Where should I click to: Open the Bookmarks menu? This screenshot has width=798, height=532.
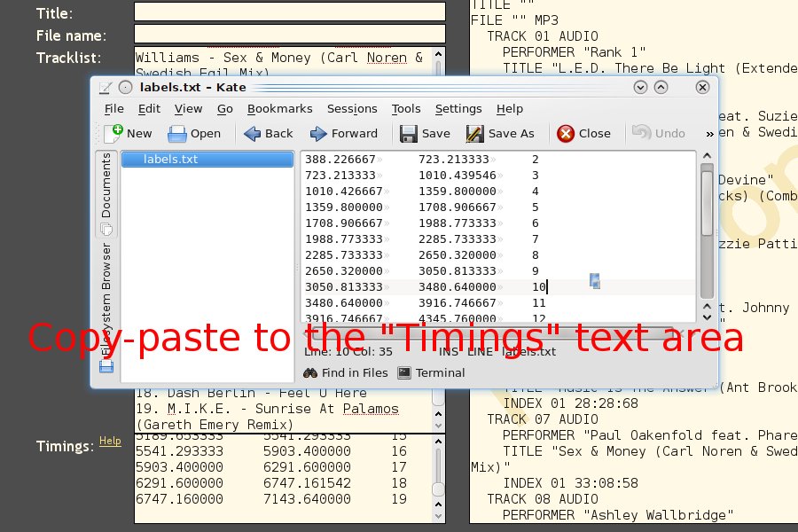(x=280, y=109)
